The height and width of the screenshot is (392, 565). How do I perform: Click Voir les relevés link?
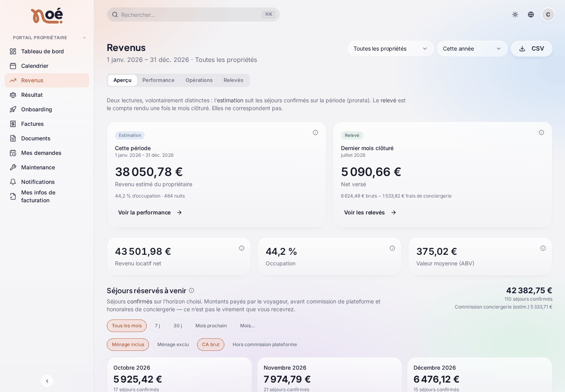370,212
